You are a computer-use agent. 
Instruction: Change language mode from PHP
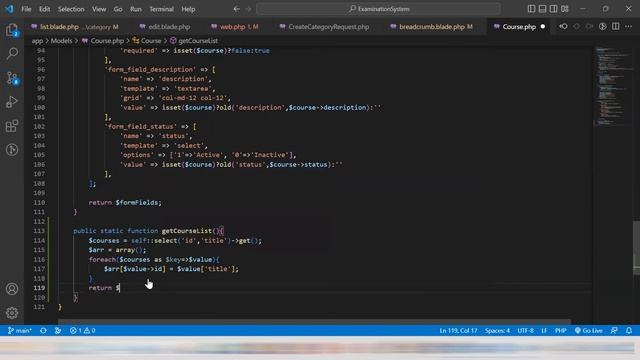pyautogui.click(x=560, y=331)
